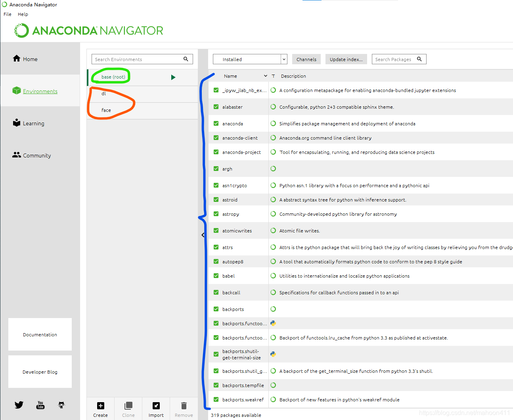Click the T column header
Image resolution: width=513 pixels, height=420 pixels.
click(273, 76)
